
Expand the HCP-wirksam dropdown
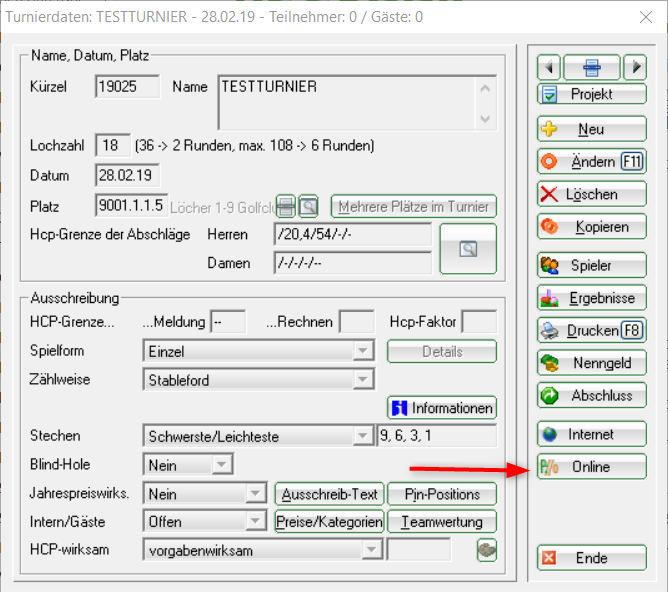371,550
